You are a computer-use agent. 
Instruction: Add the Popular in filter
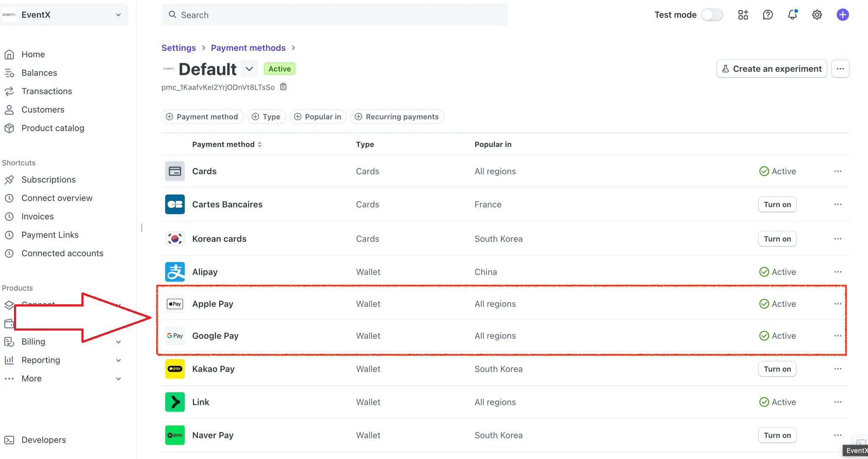click(x=318, y=117)
